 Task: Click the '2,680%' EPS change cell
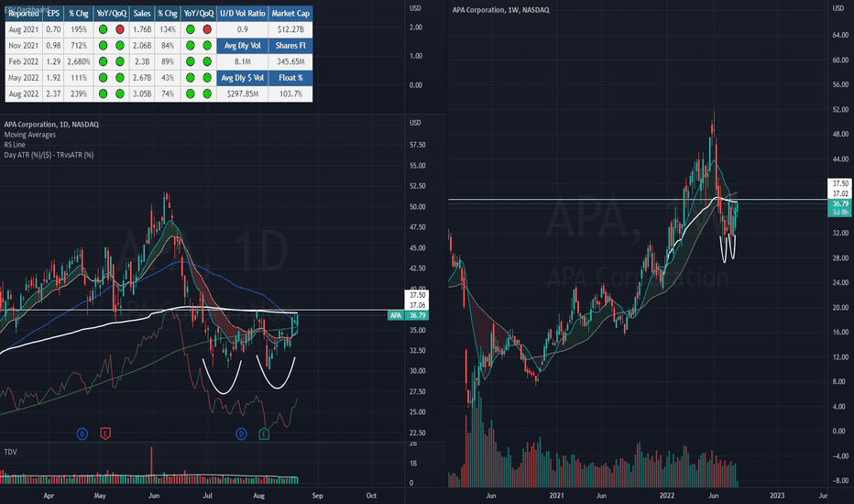click(79, 61)
